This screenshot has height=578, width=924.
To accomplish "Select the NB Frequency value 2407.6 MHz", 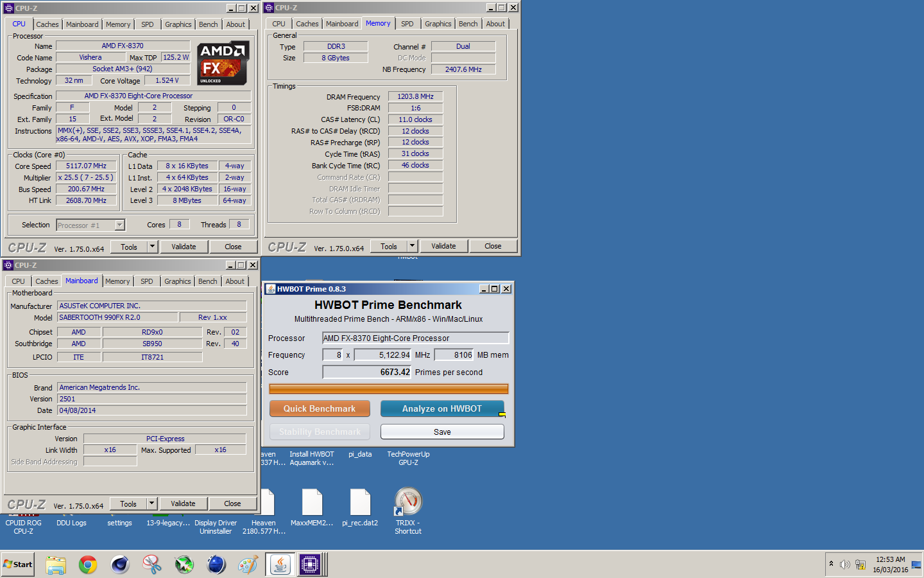I will tap(463, 69).
